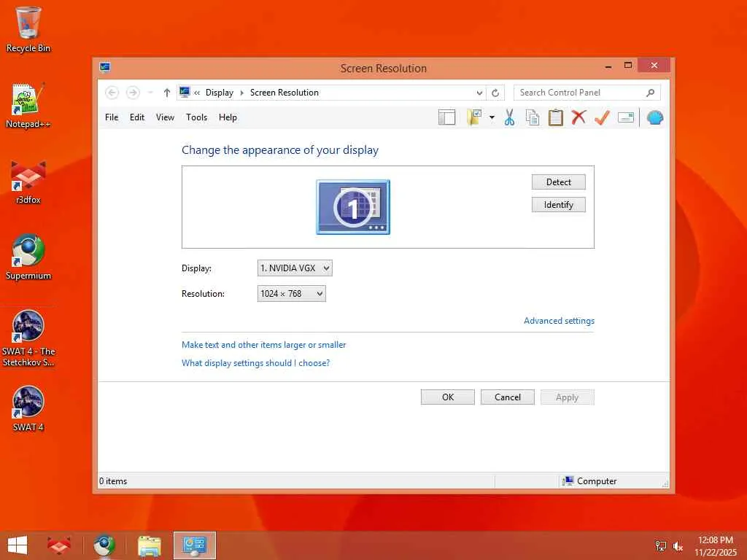Viewport: 747px width, 560px height.
Task: Click the network tray icon
Action: (x=661, y=545)
